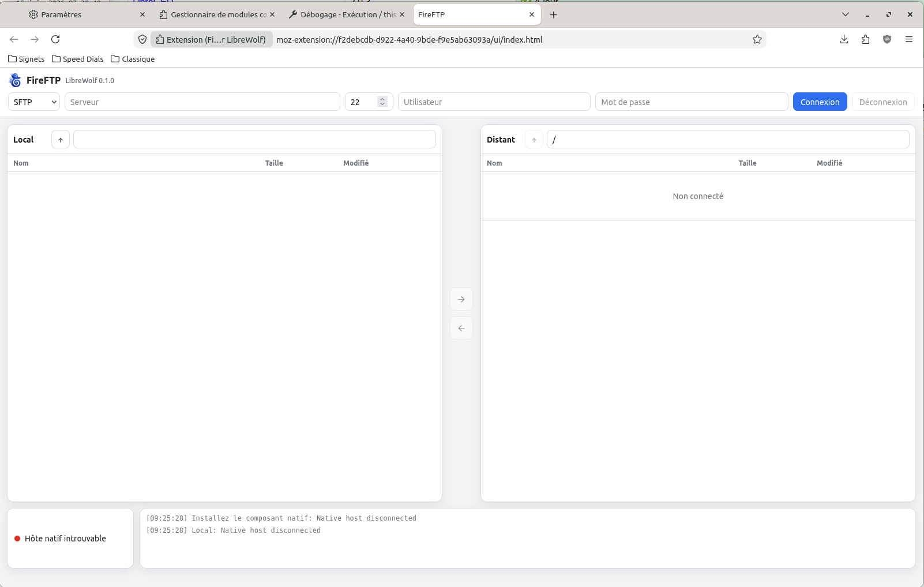The width and height of the screenshot is (924, 587).
Task: Switch to Débogage - Exécution tab
Action: coord(347,14)
